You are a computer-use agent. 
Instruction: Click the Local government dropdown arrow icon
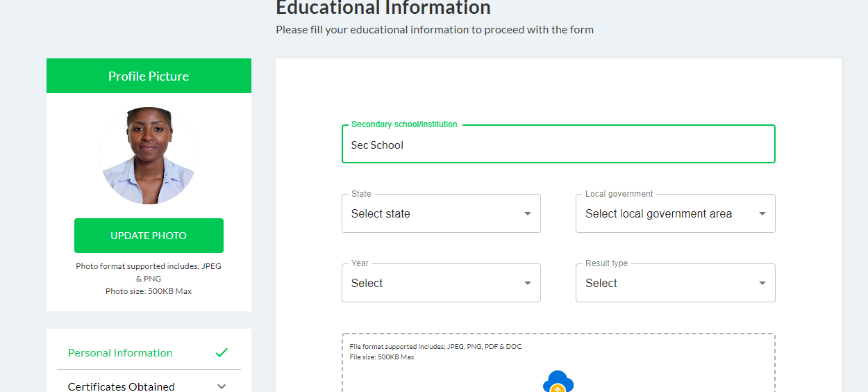point(762,213)
